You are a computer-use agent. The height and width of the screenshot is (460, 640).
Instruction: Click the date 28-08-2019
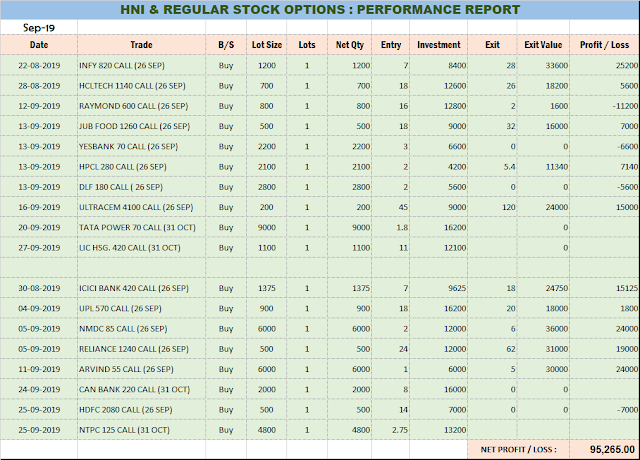click(39, 86)
